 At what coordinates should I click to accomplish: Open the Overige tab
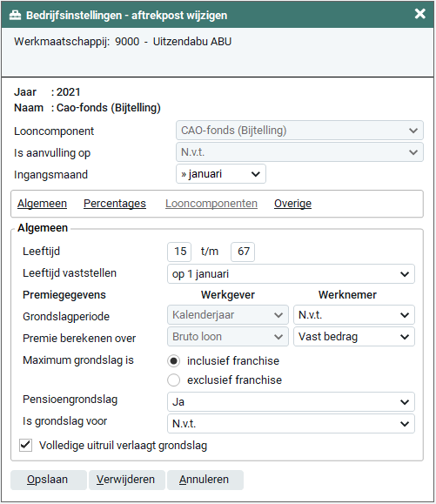292,204
